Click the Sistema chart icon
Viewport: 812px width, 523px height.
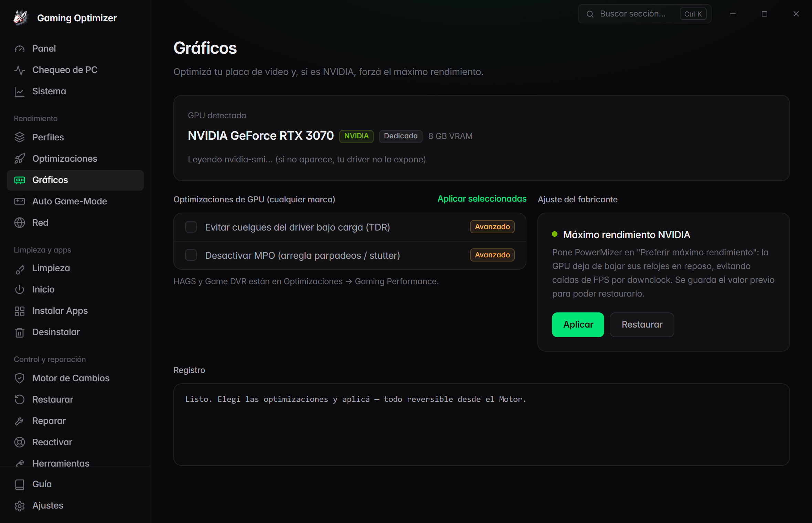20,92
